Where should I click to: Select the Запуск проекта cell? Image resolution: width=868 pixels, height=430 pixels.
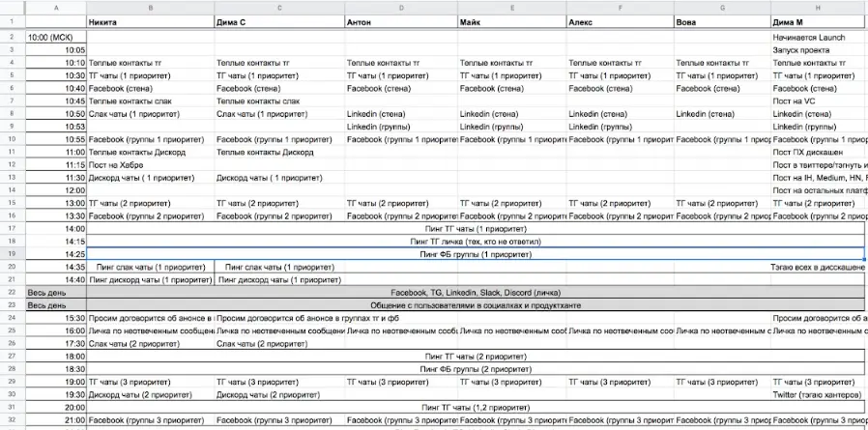pyautogui.click(x=820, y=50)
